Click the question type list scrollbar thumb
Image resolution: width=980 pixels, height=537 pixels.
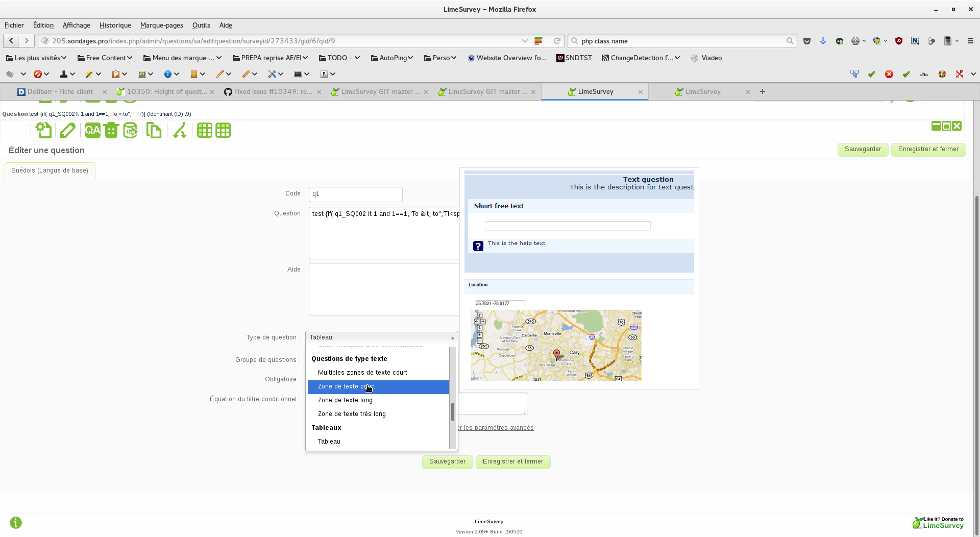point(452,412)
